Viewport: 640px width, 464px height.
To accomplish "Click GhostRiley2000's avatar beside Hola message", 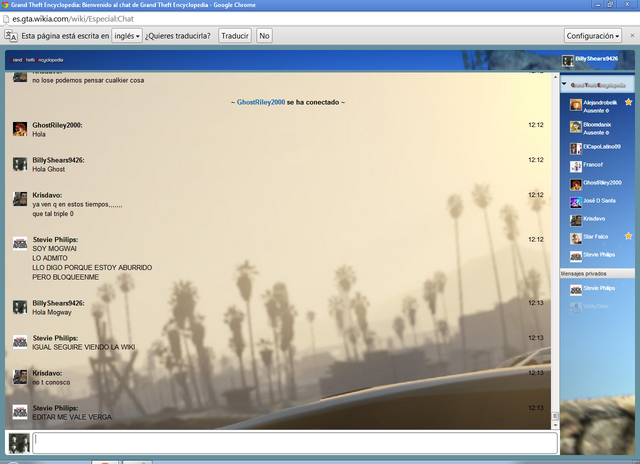I will click(x=20, y=129).
